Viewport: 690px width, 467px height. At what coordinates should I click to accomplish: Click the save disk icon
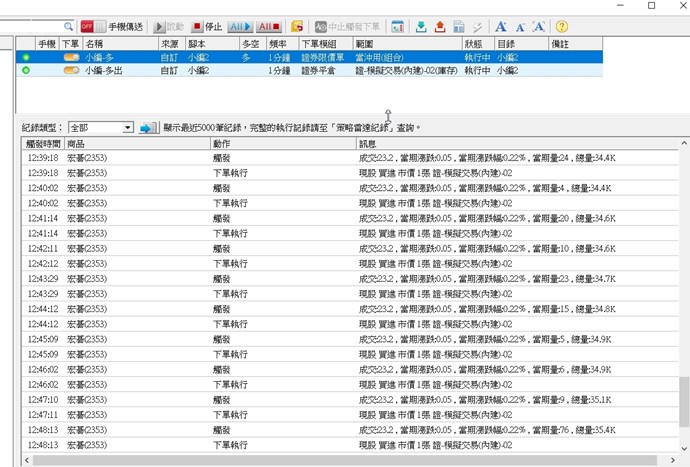click(458, 27)
